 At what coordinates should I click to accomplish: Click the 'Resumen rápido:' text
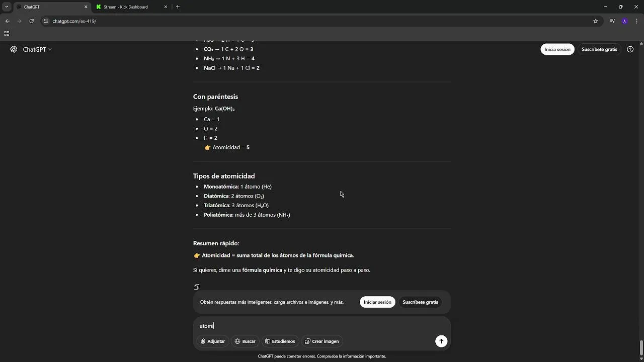[x=216, y=243]
